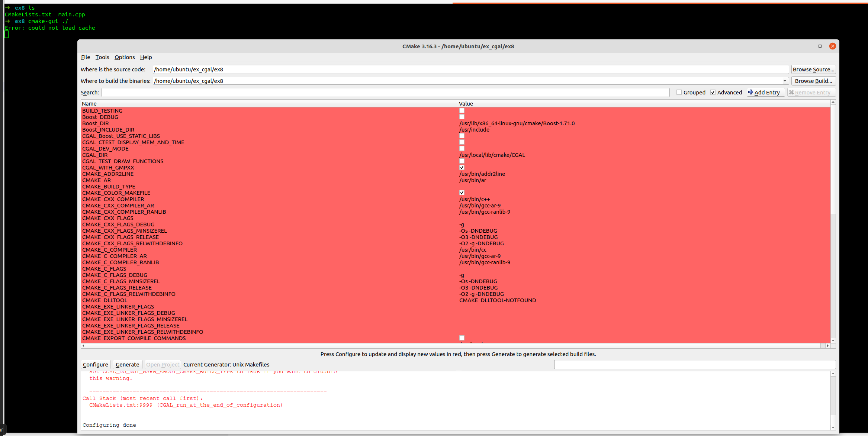Minimize the CMake window

(807, 46)
